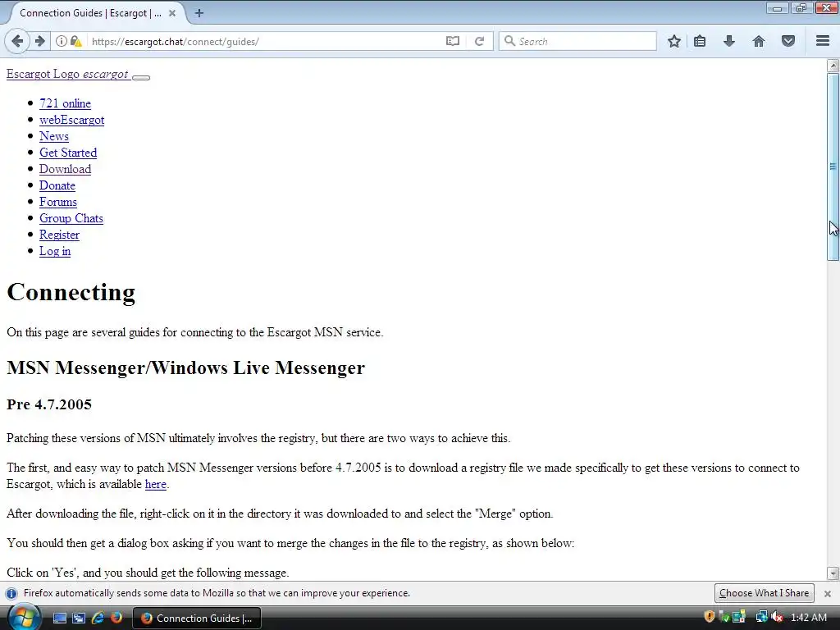Click Switch between windows quick launch icon

pos(78,618)
